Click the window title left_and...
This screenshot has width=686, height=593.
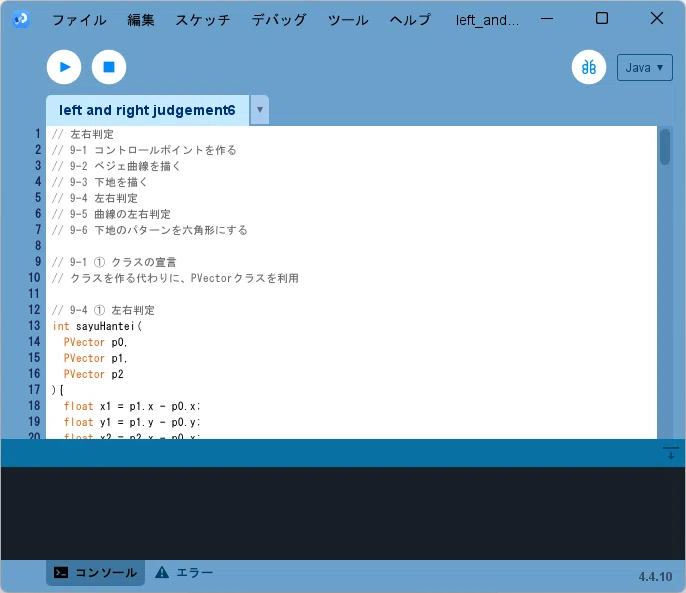[x=487, y=20]
